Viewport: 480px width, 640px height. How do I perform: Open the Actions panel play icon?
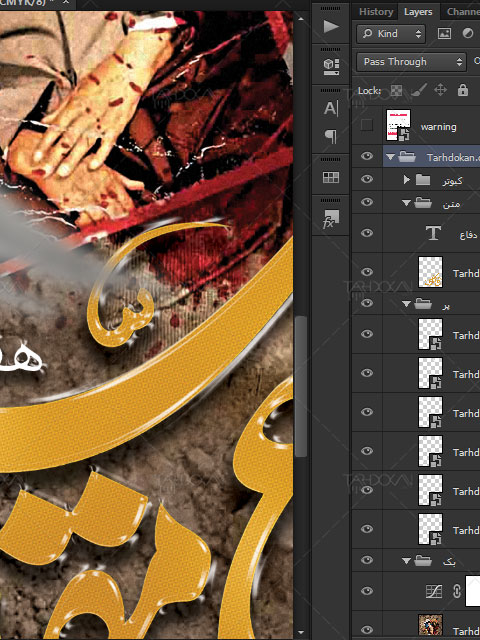[331, 27]
